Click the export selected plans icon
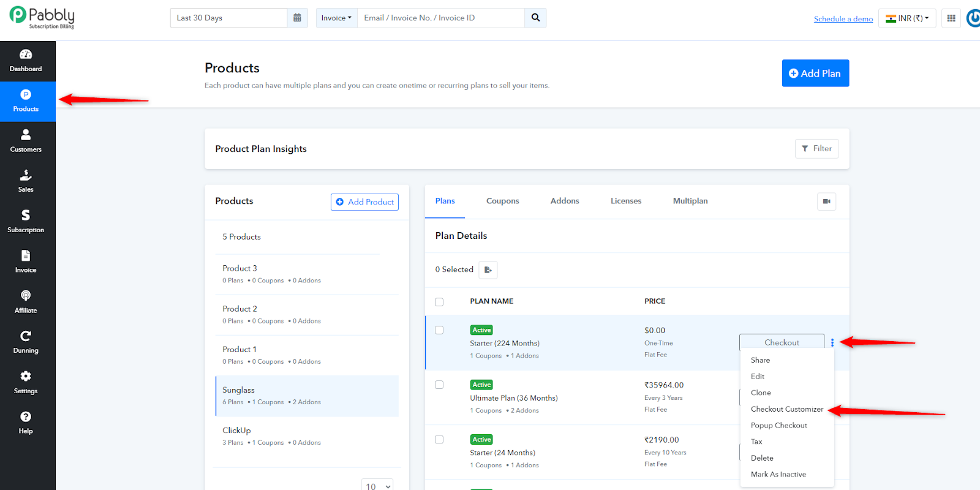This screenshot has height=490, width=980. pos(488,269)
